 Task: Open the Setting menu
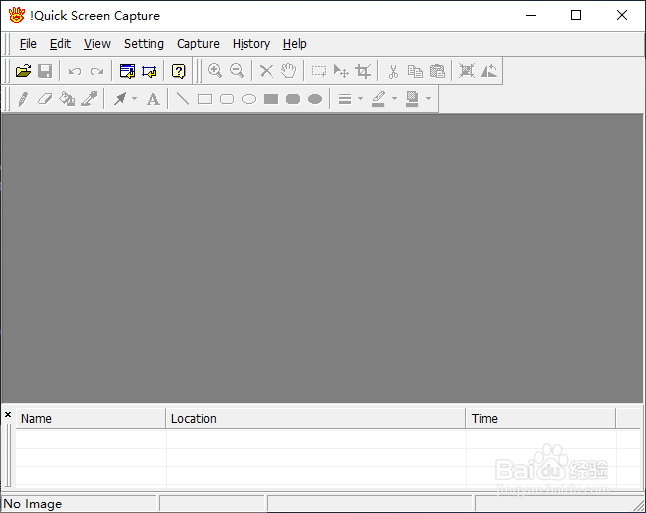[x=144, y=44]
